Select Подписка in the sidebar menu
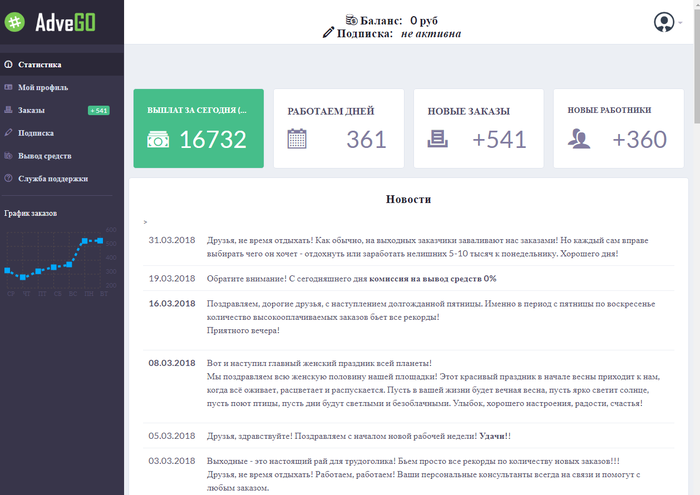The image size is (700, 495). click(35, 132)
